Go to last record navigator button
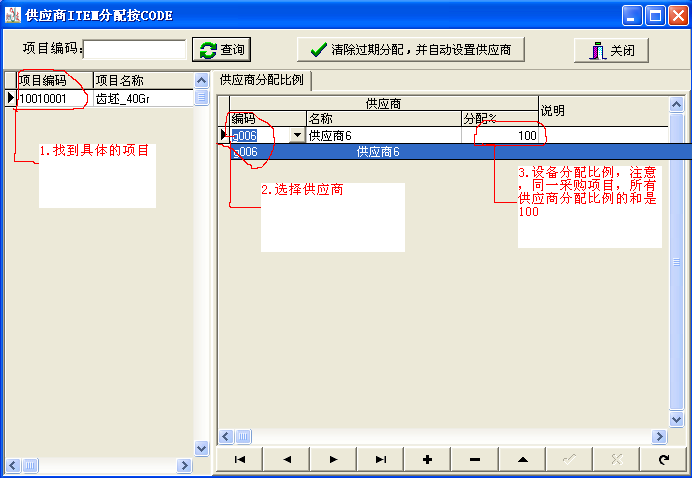 tap(381, 459)
